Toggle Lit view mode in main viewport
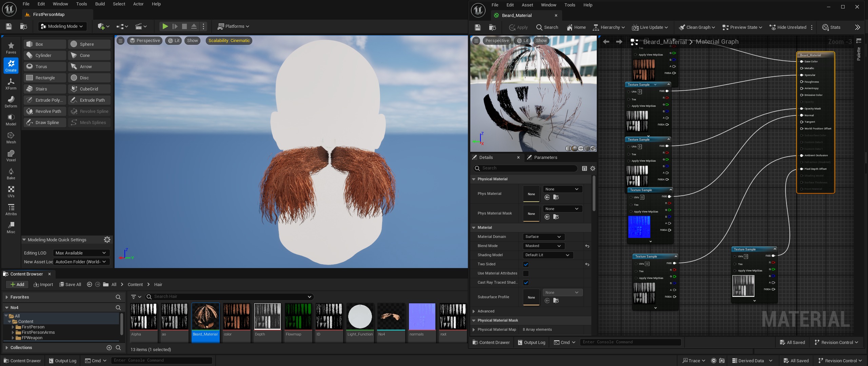 pyautogui.click(x=174, y=40)
